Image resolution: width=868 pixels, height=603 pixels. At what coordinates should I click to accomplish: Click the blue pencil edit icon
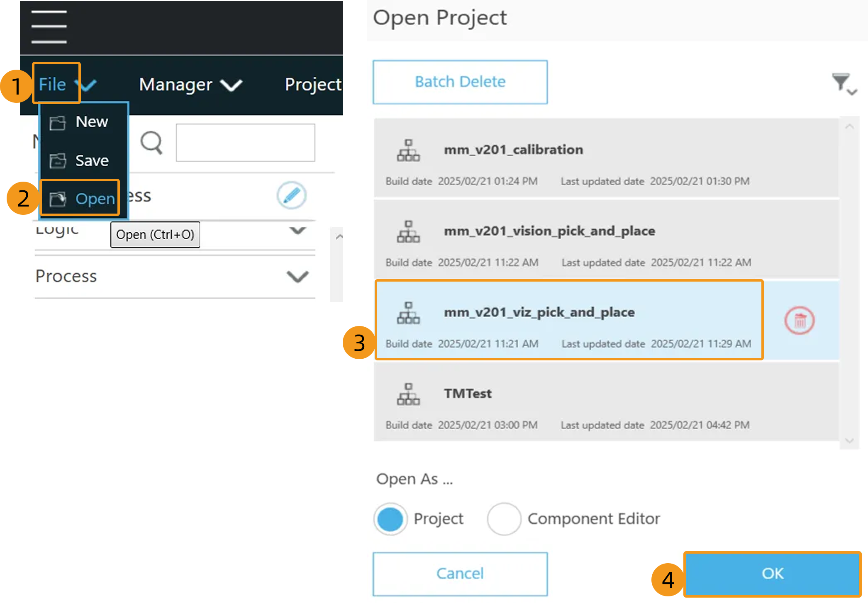[292, 195]
